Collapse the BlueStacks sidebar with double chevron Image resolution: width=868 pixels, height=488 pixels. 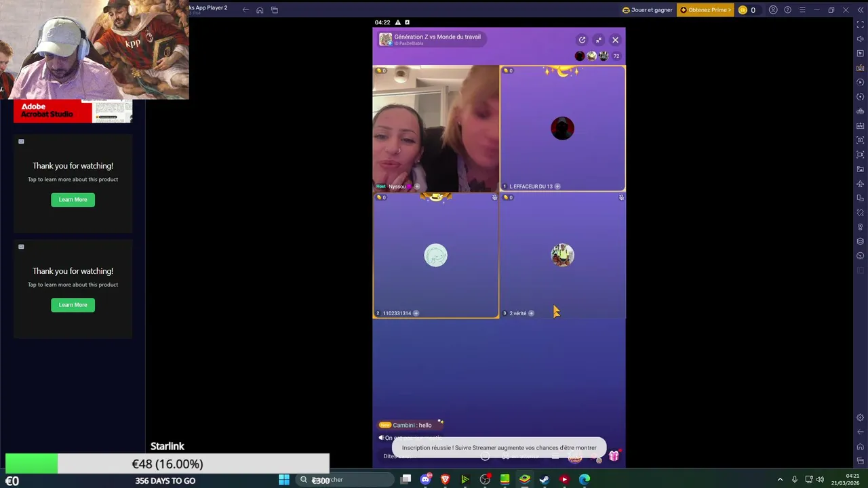[860, 10]
